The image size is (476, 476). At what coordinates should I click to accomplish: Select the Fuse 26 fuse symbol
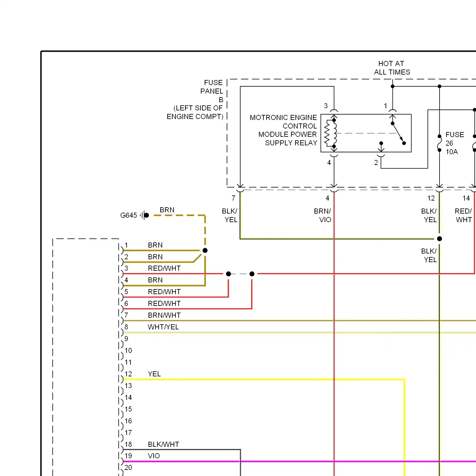point(440,143)
